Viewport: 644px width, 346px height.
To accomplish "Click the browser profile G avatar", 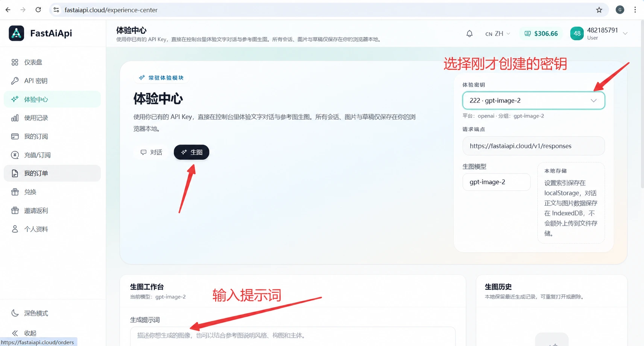I will point(620,10).
